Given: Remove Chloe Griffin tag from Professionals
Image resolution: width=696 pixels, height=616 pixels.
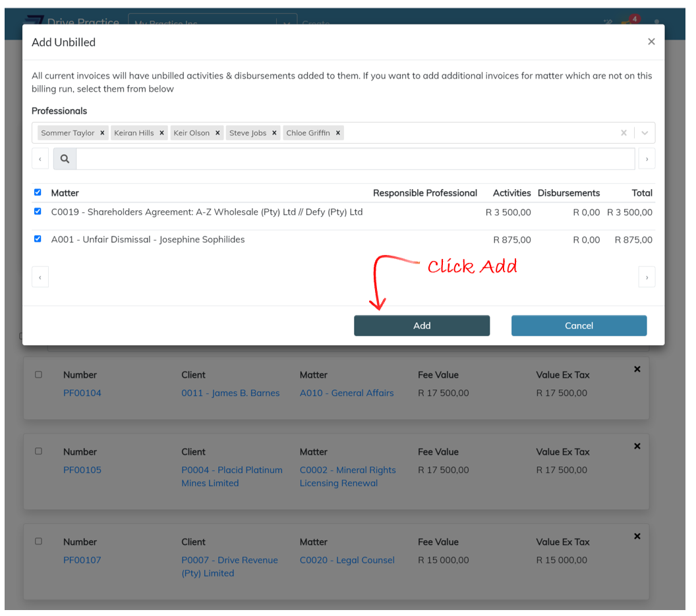Looking at the screenshot, I should pos(338,133).
